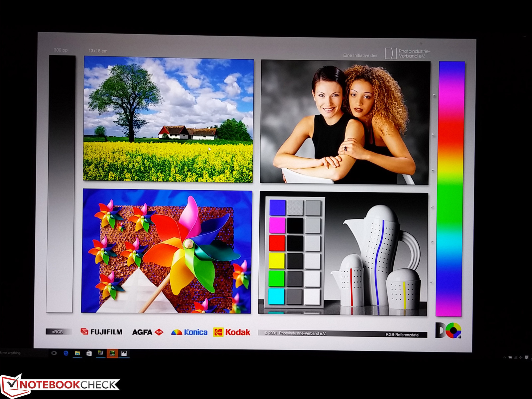Open File Explorer from the taskbar
532x399 pixels.
[77, 353]
